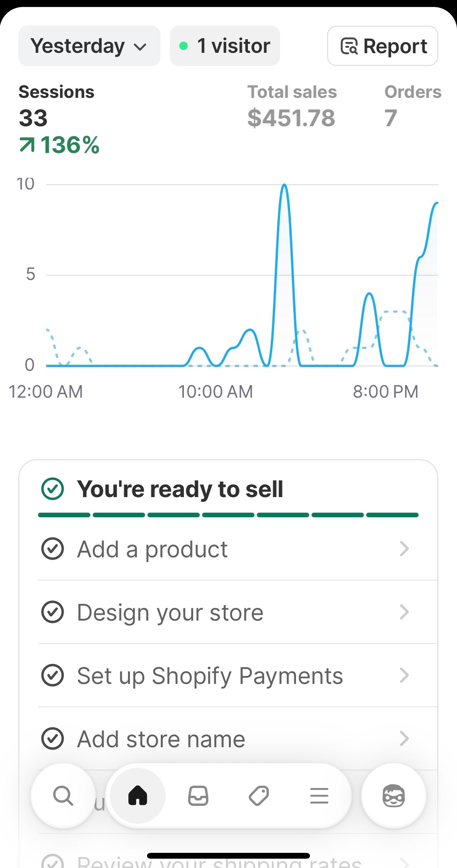
Task: Open the search icon in bottom bar
Action: tap(63, 796)
